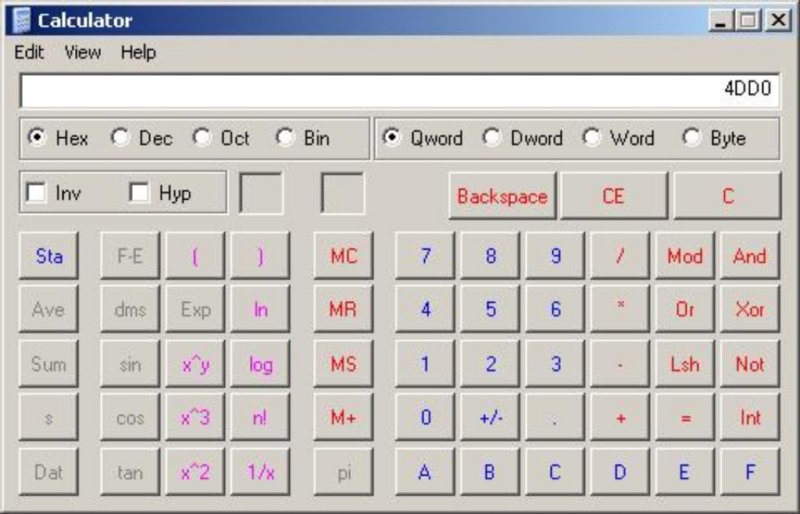800x514 pixels.
Task: Click the And bitwise button
Action: 750,256
